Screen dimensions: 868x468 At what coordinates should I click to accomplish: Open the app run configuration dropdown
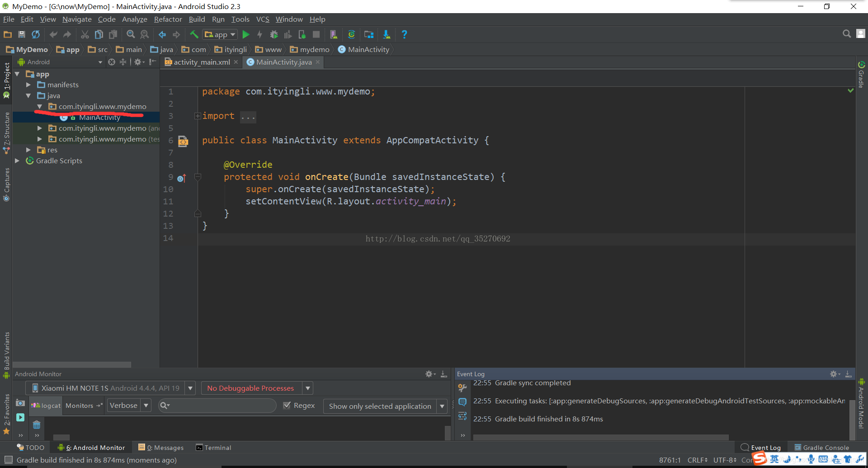pos(220,34)
